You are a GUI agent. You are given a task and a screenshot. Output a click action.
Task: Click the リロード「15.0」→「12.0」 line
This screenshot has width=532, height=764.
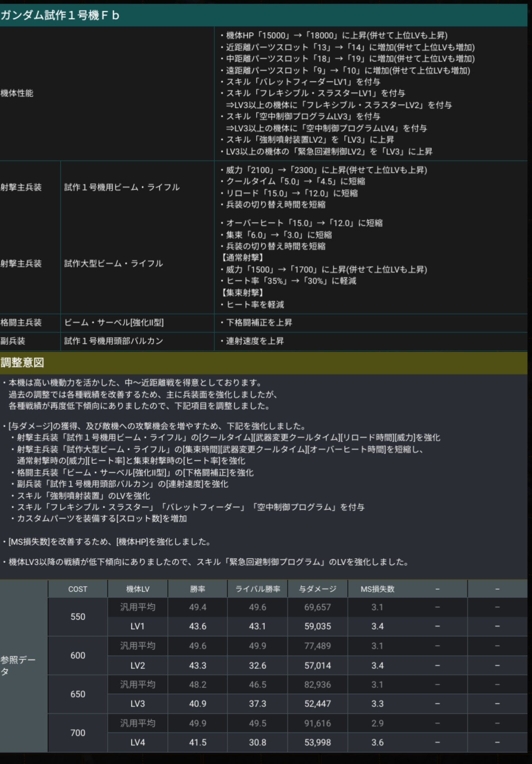tap(289, 193)
